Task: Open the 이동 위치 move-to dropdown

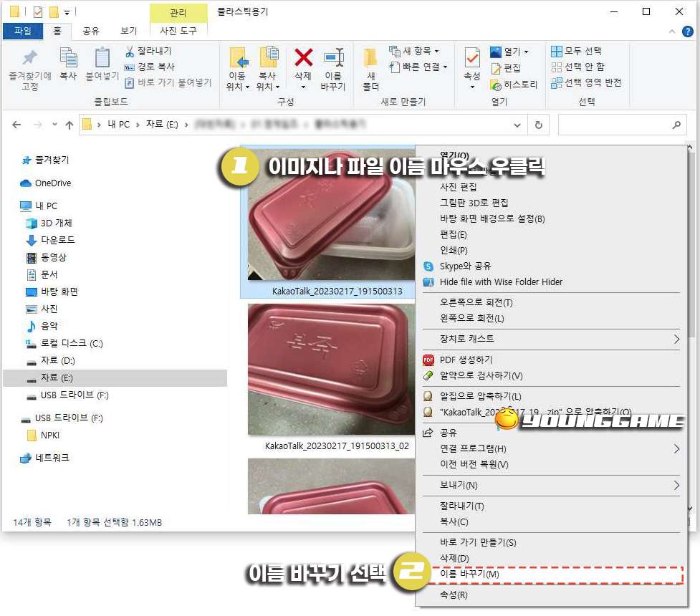Action: click(x=237, y=69)
